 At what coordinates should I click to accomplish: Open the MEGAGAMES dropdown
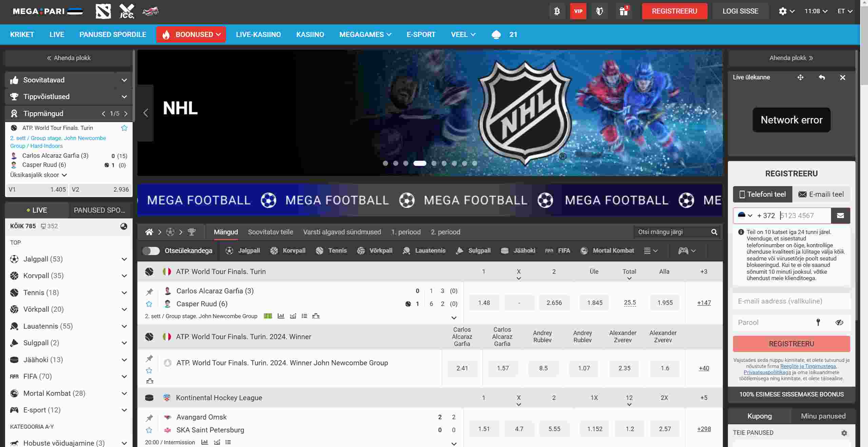[365, 35]
